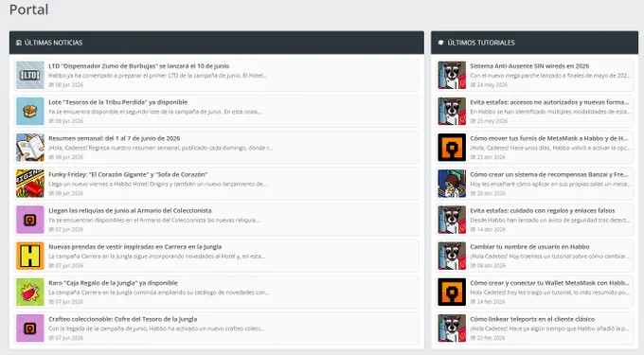Click the Origins thumbnail for Funky Friday news
The height and width of the screenshot is (355, 644).
[30, 184]
